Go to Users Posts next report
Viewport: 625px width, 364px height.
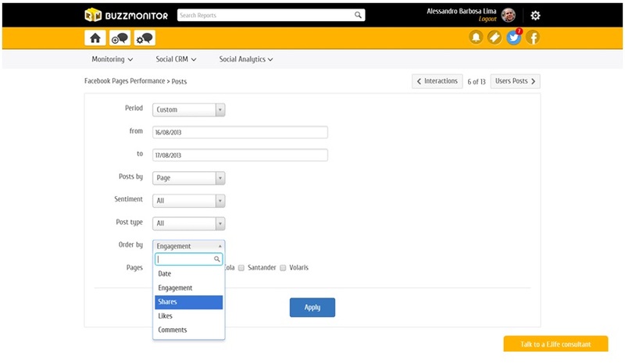(515, 81)
